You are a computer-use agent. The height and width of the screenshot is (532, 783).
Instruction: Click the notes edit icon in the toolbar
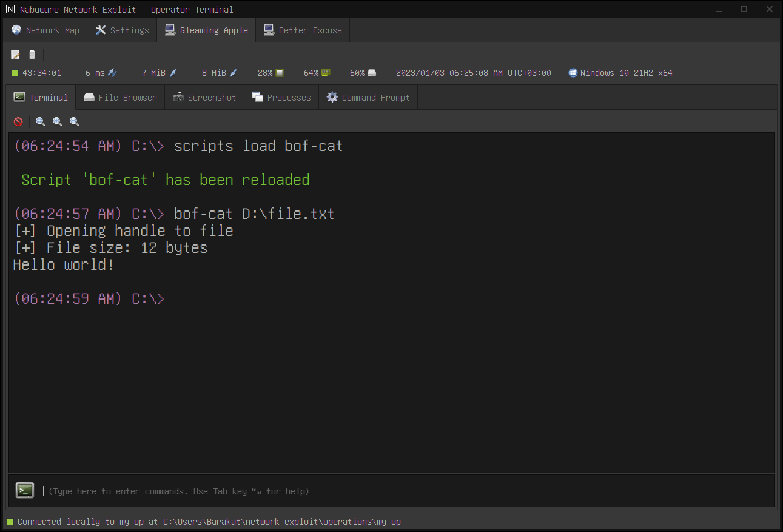click(x=16, y=55)
